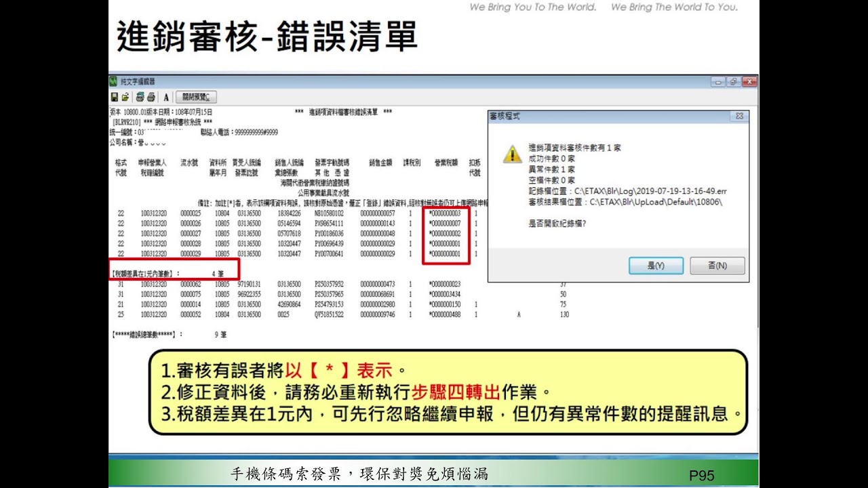868x488 pixels.
Task: Select invoice number PX98654111
Action: tap(329, 224)
